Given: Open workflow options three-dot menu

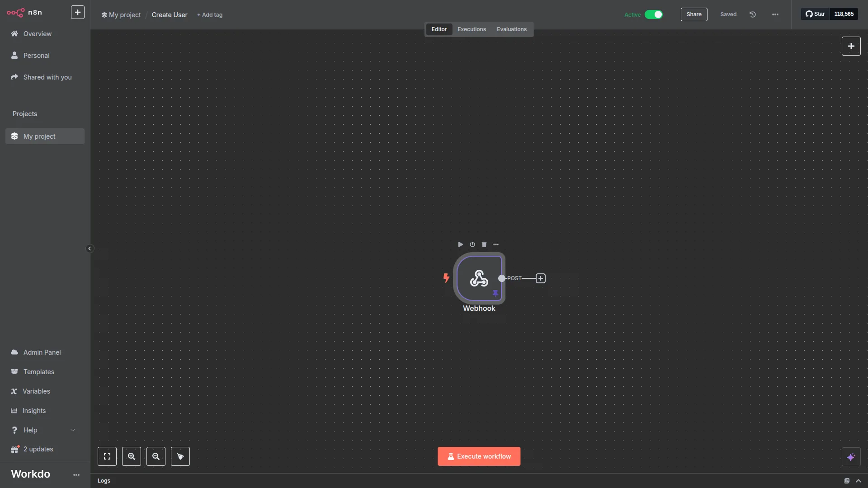Looking at the screenshot, I should [x=775, y=14].
